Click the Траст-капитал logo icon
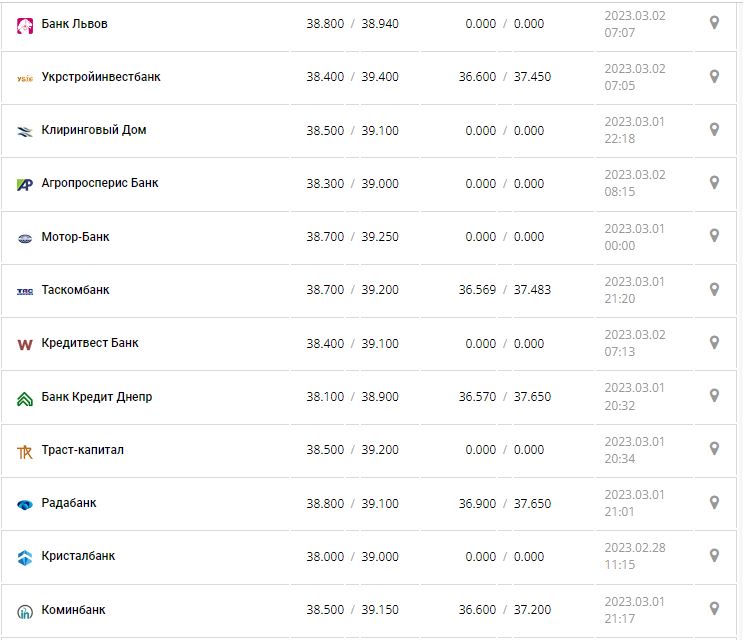Image resolution: width=743 pixels, height=640 pixels. pos(25,451)
